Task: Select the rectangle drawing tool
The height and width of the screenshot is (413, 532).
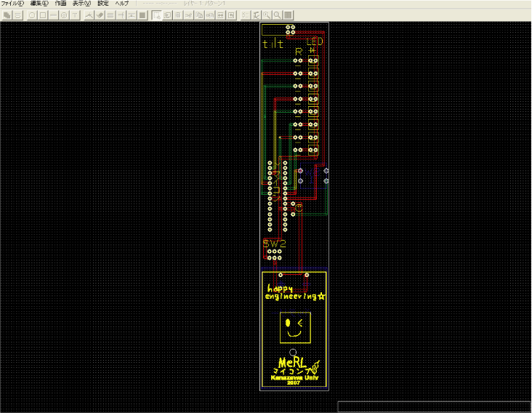Action: coord(43,15)
